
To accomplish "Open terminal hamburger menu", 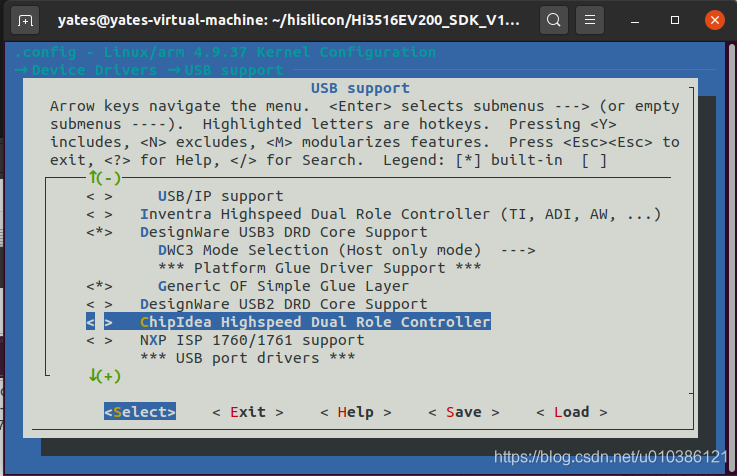I will click(x=590, y=20).
